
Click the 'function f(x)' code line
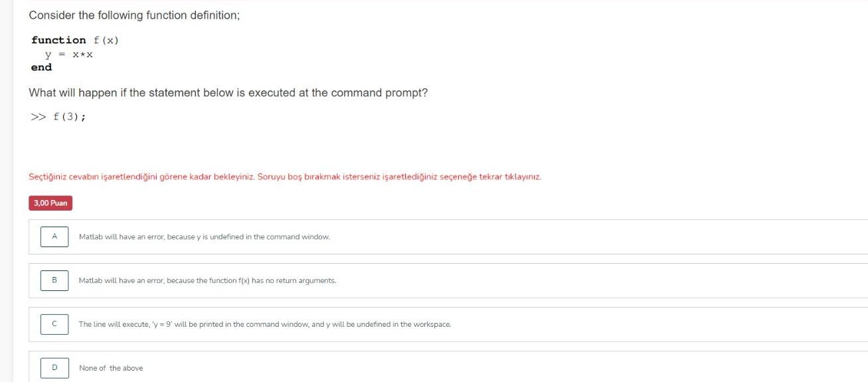coord(75,40)
